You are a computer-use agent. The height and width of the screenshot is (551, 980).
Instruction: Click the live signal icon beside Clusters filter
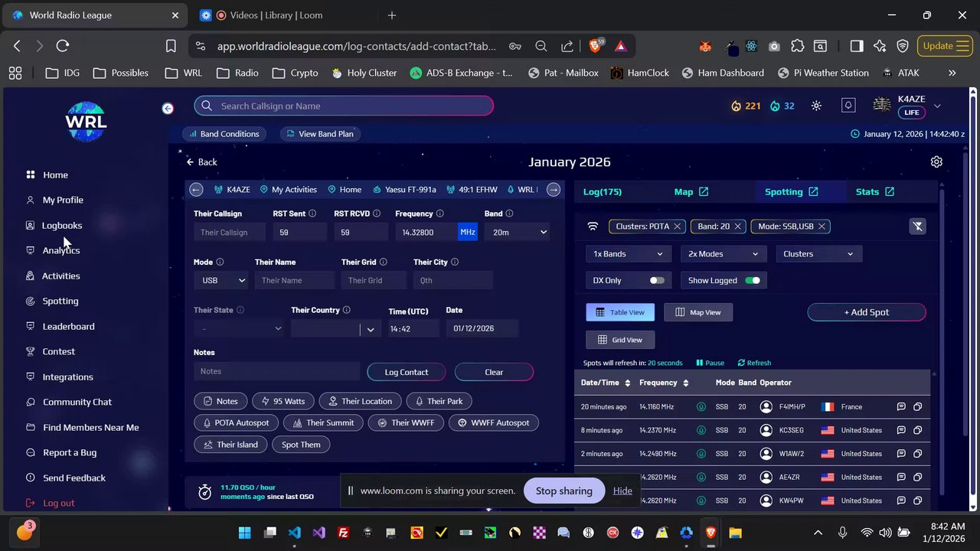[x=593, y=226]
